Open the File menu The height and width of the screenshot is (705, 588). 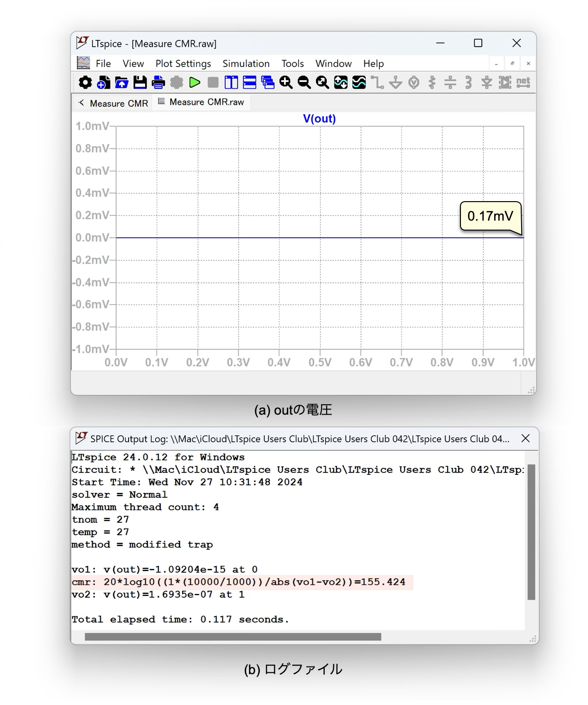(x=103, y=64)
